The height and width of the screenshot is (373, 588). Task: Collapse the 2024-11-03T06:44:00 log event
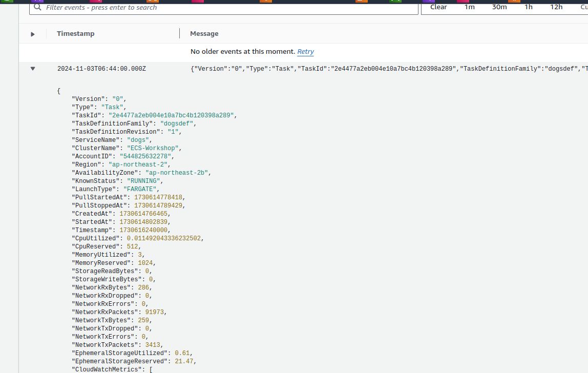[x=33, y=69]
